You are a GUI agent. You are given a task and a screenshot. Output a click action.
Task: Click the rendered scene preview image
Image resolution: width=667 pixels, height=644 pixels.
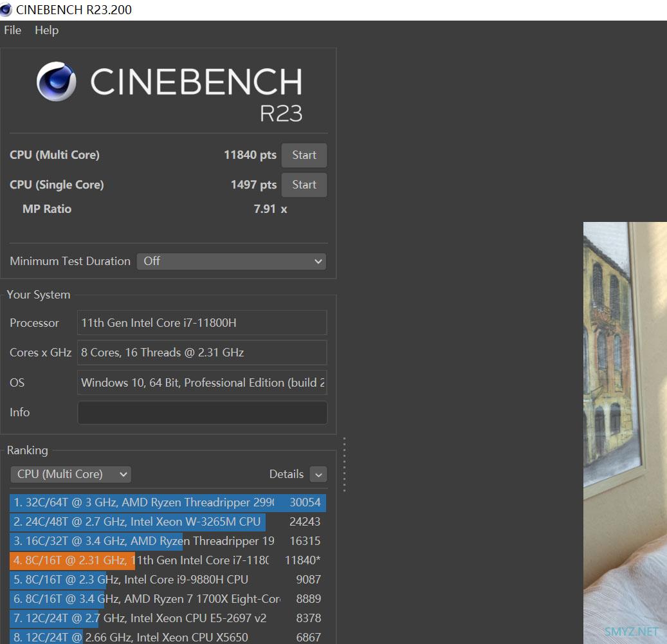[625, 432]
